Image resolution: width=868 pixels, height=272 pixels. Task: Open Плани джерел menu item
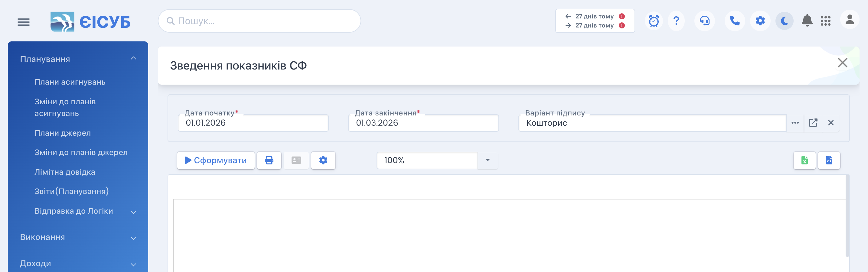(63, 133)
